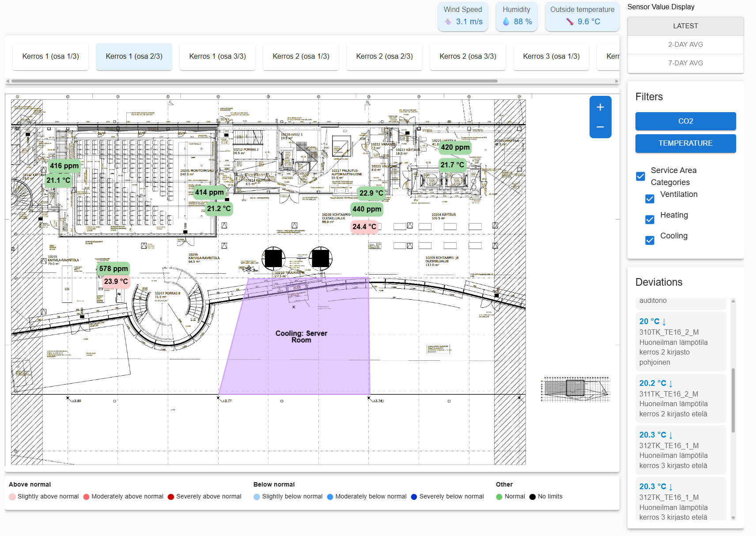
Task: Click the Severely below normal legend swatch
Action: [414, 497]
